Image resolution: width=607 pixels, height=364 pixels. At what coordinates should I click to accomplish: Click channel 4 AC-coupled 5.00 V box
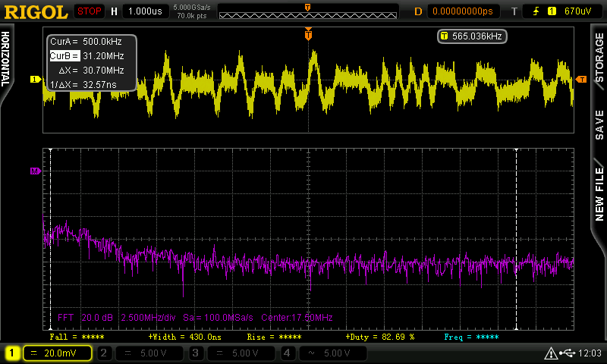(x=332, y=353)
